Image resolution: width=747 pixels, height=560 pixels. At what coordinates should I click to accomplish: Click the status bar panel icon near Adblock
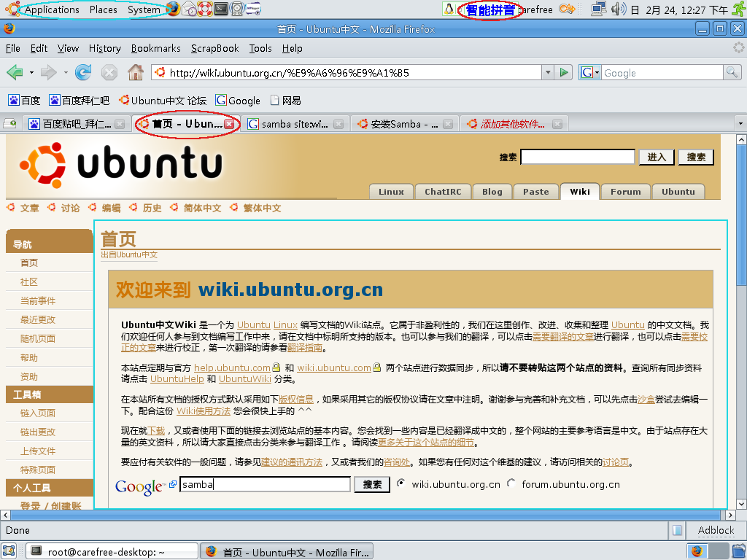pyautogui.click(x=677, y=530)
